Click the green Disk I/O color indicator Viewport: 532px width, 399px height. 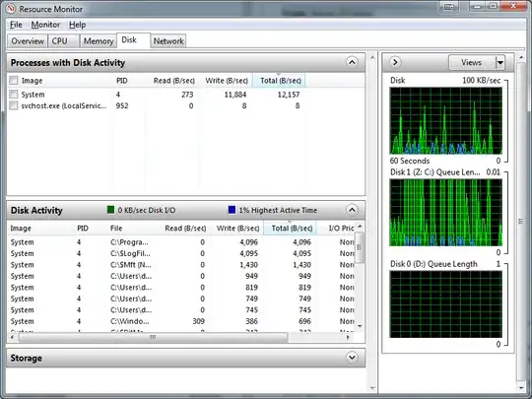click(110, 210)
